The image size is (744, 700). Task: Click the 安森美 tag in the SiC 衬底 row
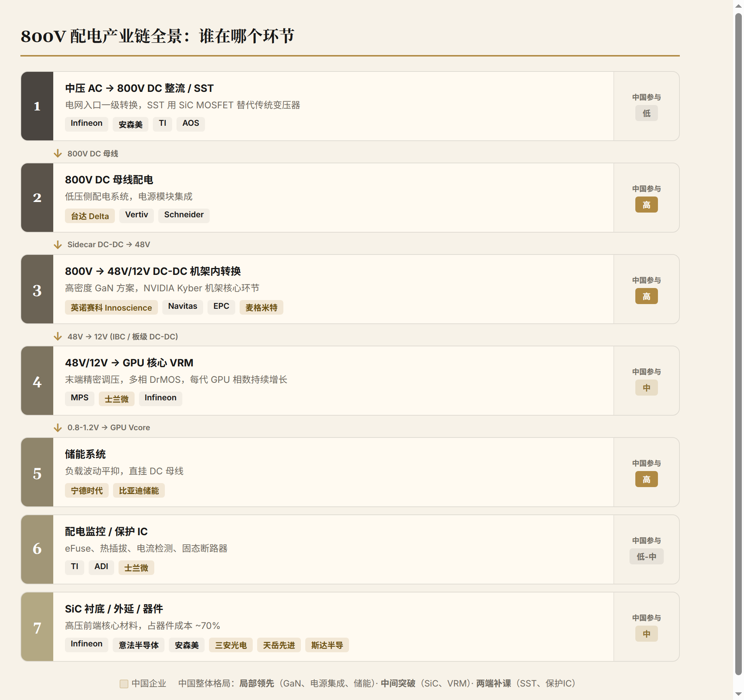click(x=187, y=645)
